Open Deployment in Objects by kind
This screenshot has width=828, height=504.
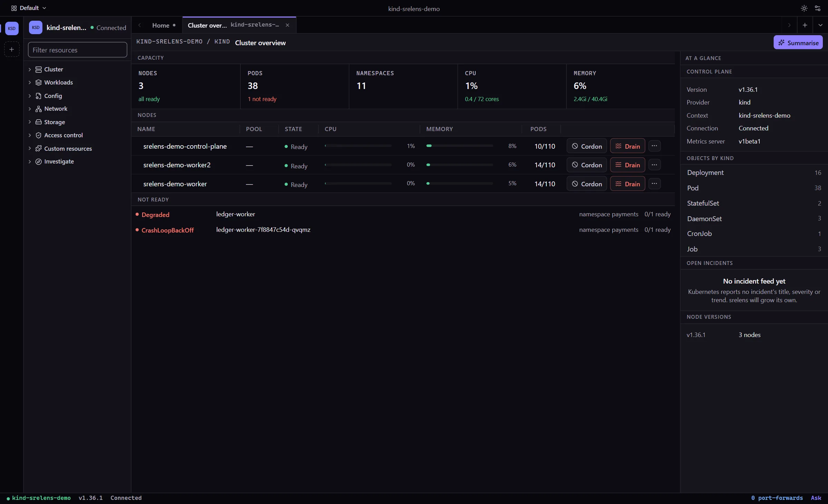[754, 173]
